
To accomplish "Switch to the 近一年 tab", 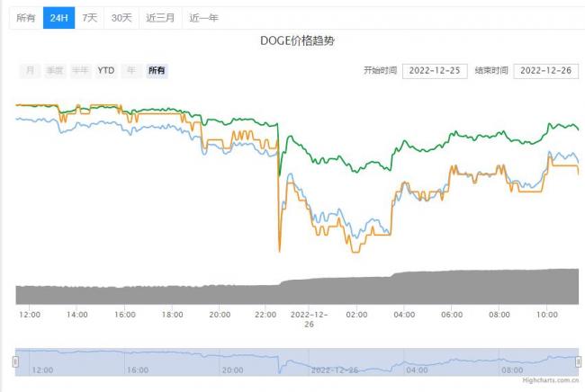I will pos(203,17).
